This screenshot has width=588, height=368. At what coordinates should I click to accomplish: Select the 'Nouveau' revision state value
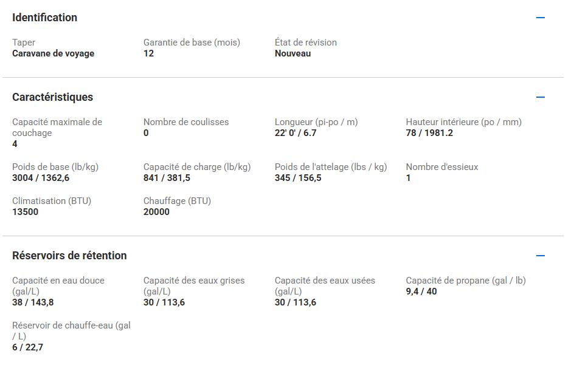pos(292,53)
